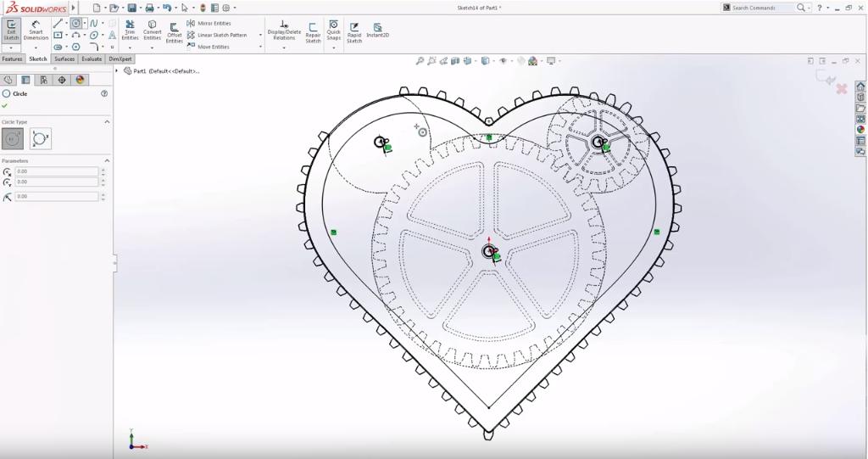Open Circle PropertyManager help icon
Viewport: 868px width, 459px height.
click(104, 93)
